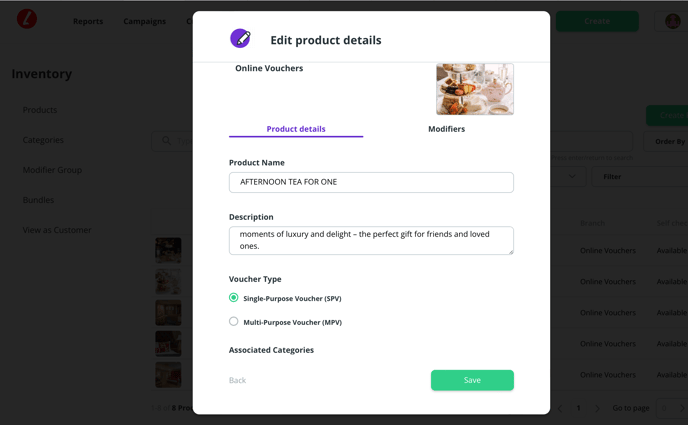Go to next page arrow in pagination
Image resolution: width=688 pixels, height=425 pixels.
598,408
